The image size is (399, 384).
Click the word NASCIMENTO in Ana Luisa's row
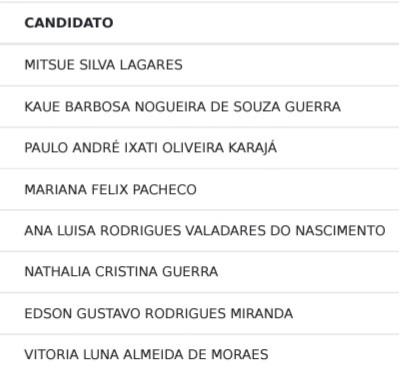(341, 231)
